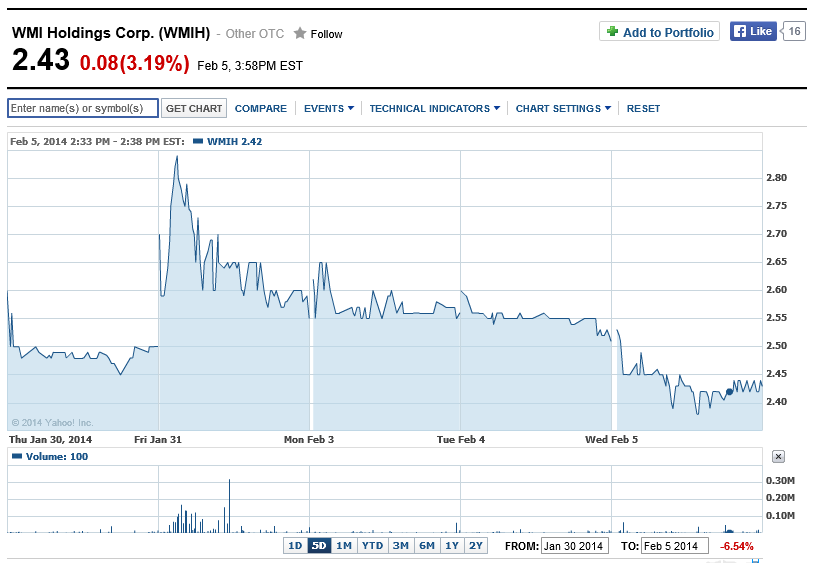Click the WMI Holdings Corp. (WMIH) title

pyautogui.click(x=111, y=33)
